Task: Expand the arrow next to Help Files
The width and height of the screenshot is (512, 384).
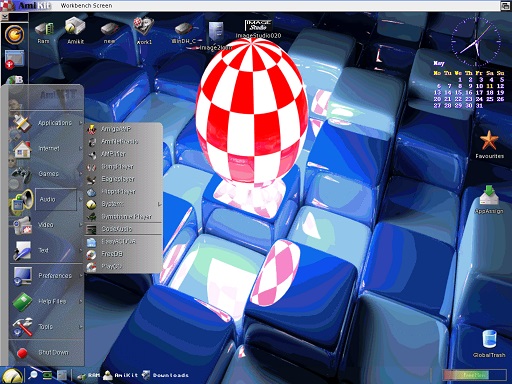Action: coord(80,301)
